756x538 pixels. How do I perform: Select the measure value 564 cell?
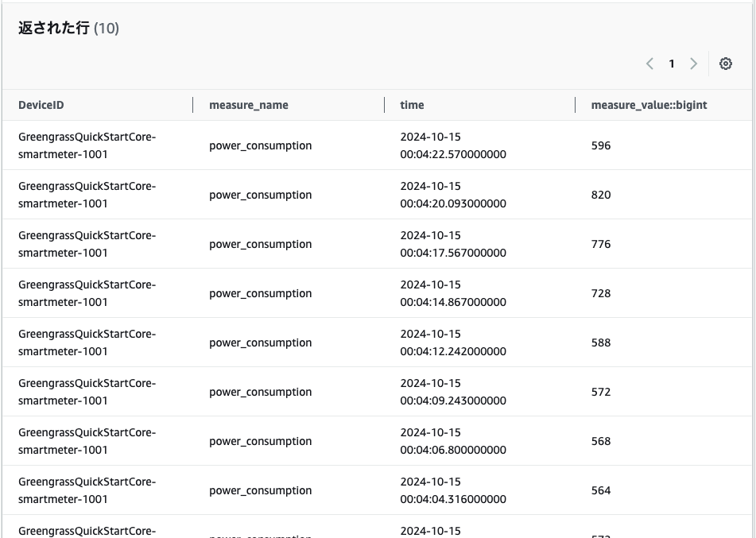[601, 490]
